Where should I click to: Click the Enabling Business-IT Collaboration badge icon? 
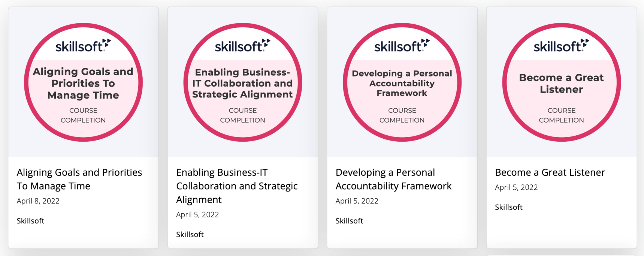point(242,82)
